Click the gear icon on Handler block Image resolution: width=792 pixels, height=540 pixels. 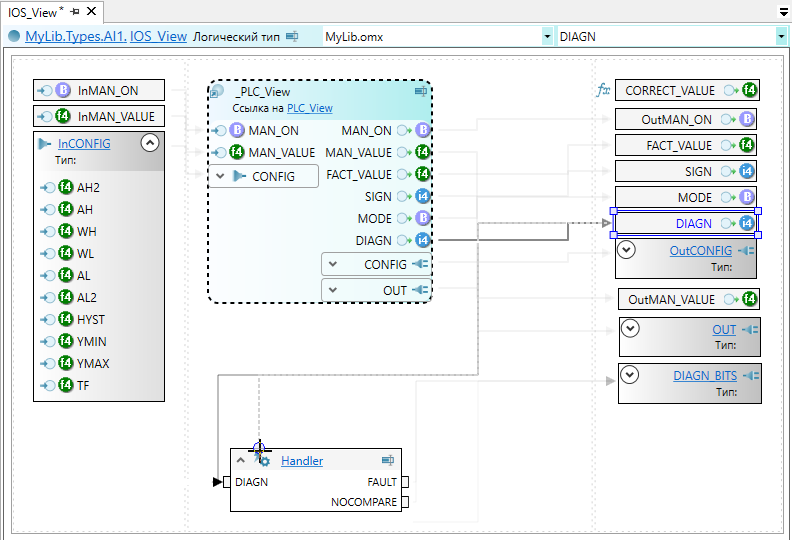265,461
